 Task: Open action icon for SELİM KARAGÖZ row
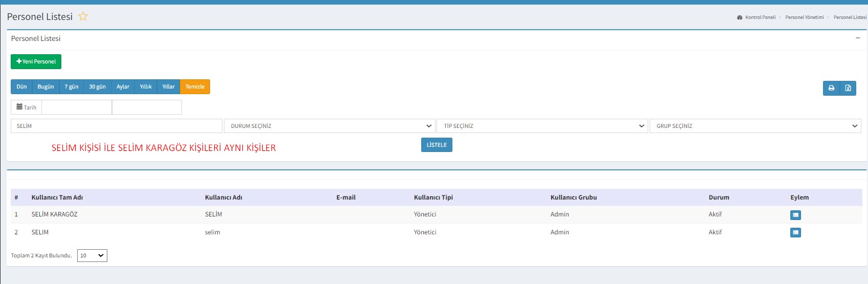[795, 215]
